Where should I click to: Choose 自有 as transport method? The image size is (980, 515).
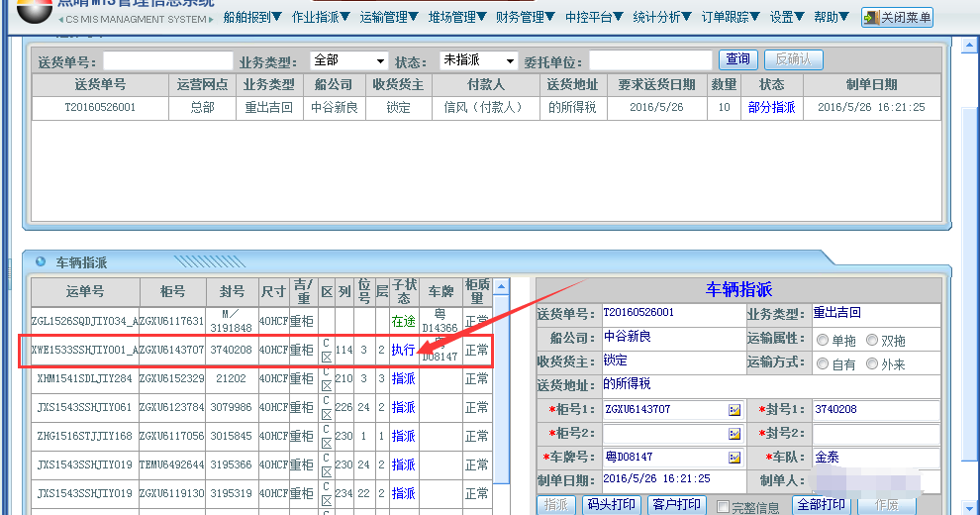tap(823, 363)
